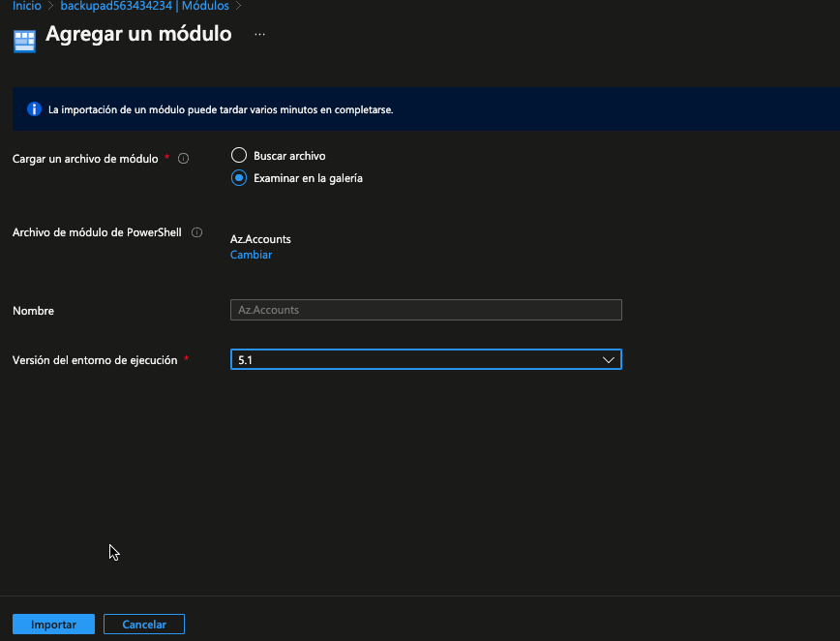840x641 pixels.
Task: Open the Versión del entorno de ejecución dropdown
Action: [x=426, y=359]
